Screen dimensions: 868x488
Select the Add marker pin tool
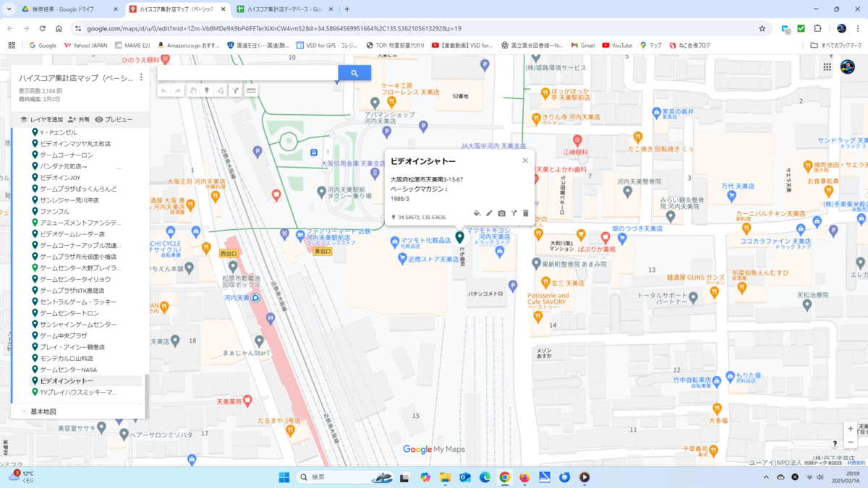(x=207, y=90)
